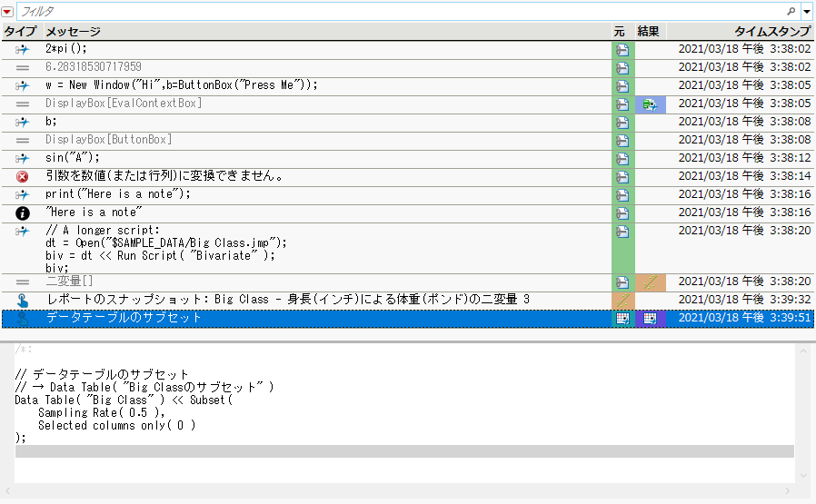Click the script pane's right scroll arrow
The width and height of the screenshot is (816, 504).
click(x=788, y=491)
